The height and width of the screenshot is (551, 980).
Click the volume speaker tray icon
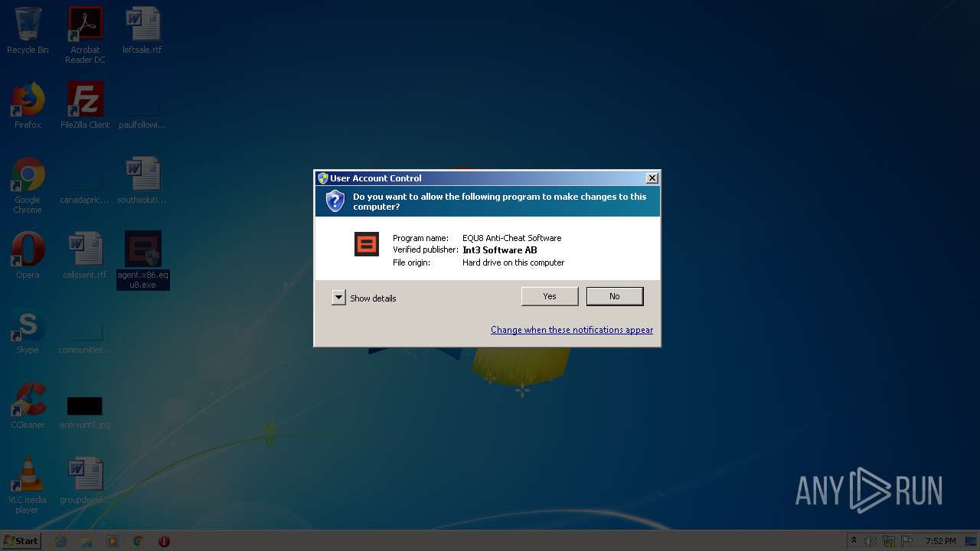pos(871,541)
